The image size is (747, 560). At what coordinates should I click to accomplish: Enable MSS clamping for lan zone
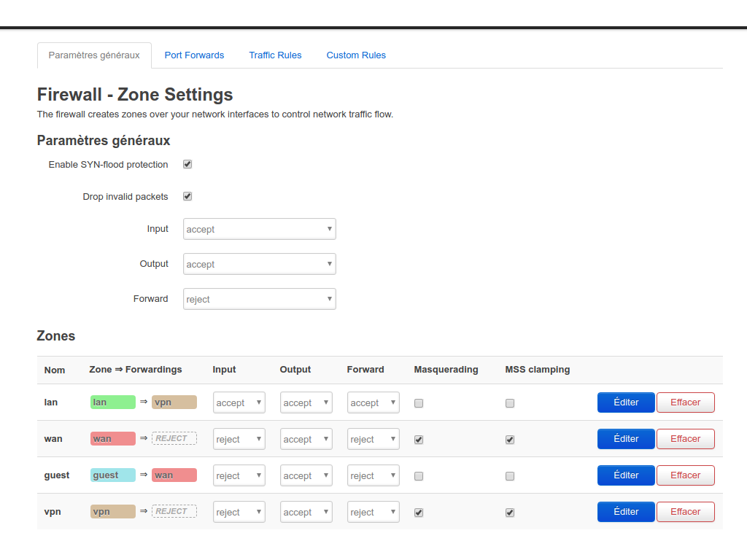[510, 403]
